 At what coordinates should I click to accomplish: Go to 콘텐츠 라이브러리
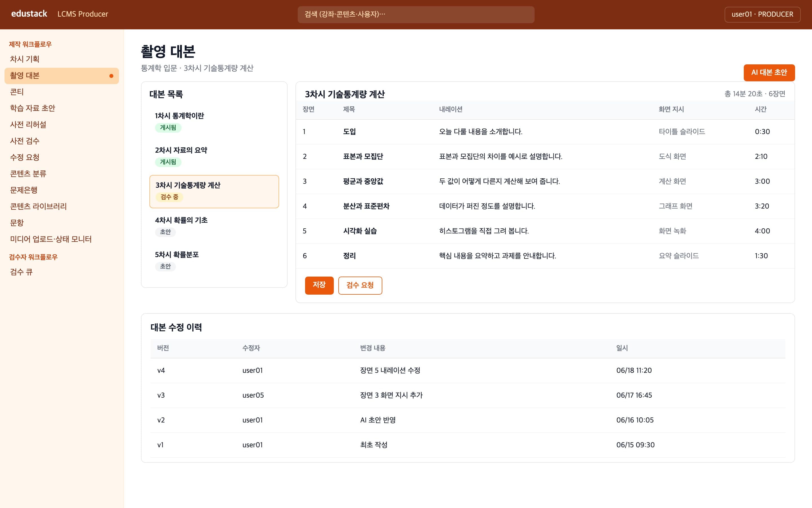click(62, 206)
